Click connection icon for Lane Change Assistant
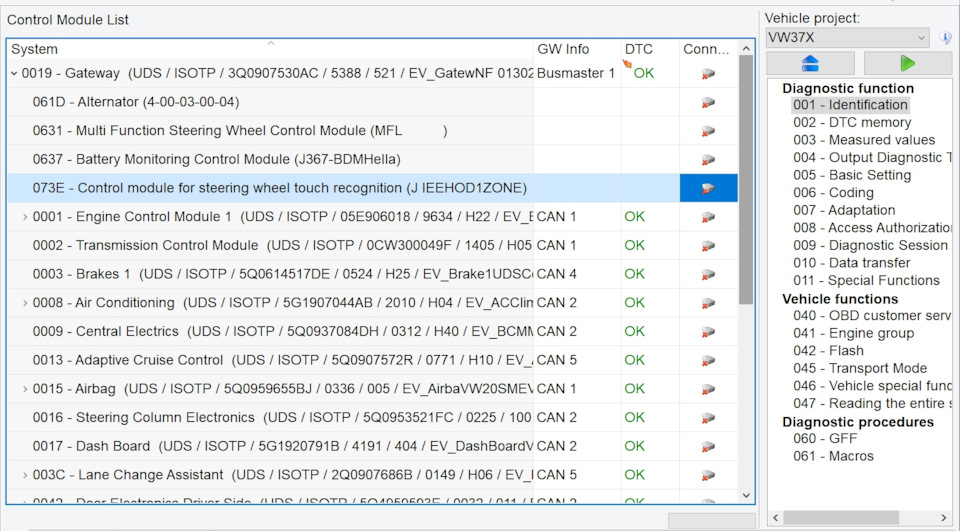Screen dimensions: 960x531 (x=708, y=475)
